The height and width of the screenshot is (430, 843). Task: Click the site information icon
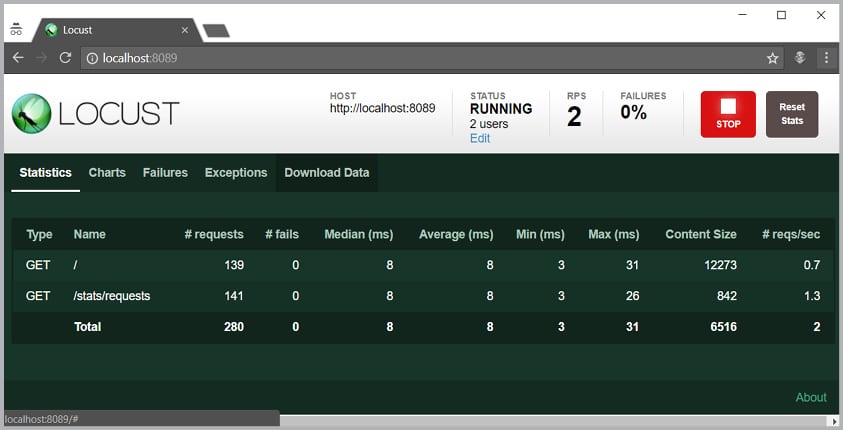point(92,58)
